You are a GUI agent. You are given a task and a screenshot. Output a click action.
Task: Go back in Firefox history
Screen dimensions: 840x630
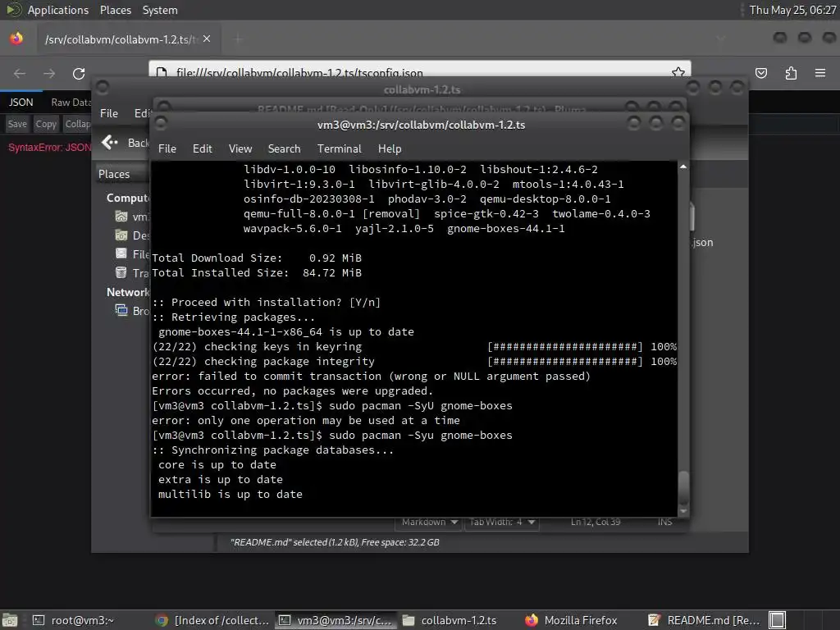tap(20, 73)
